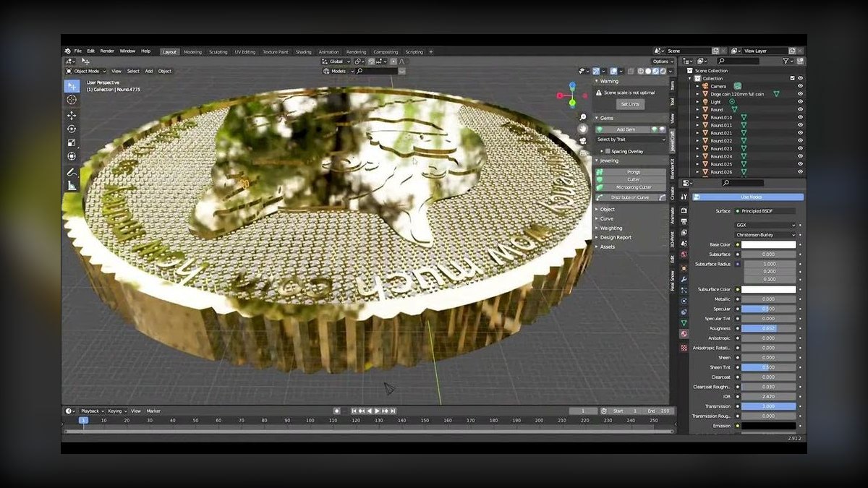Select the Scale tool
The height and width of the screenshot is (488, 868).
[x=72, y=142]
